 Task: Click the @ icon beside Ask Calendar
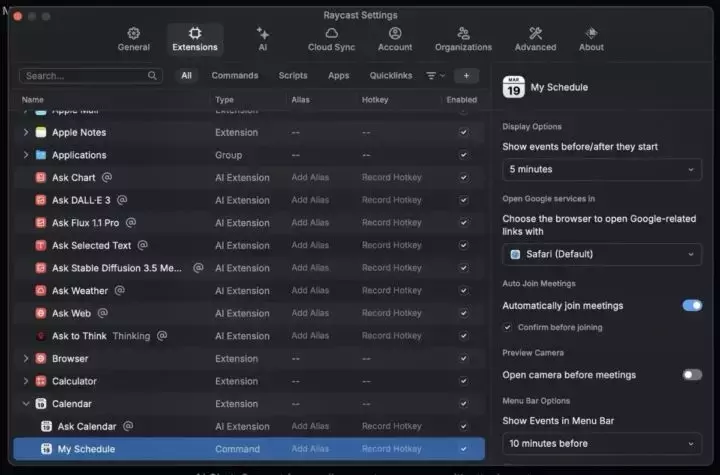click(x=128, y=426)
